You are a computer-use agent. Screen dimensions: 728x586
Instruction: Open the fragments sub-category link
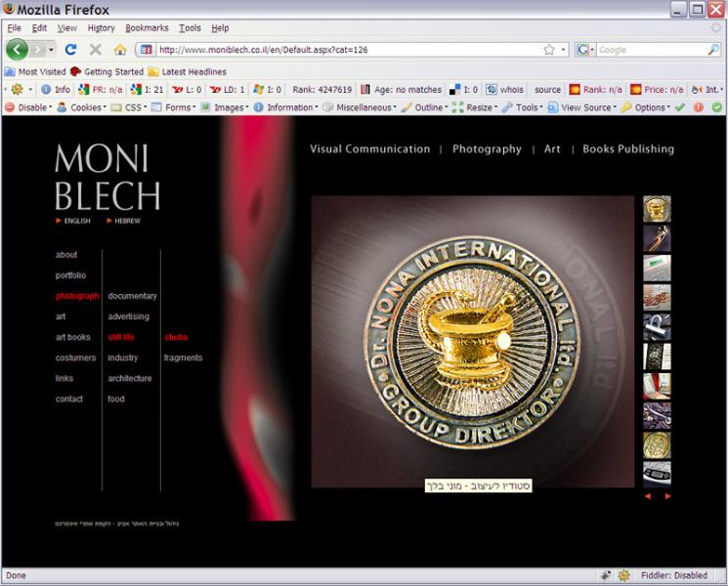point(183,357)
